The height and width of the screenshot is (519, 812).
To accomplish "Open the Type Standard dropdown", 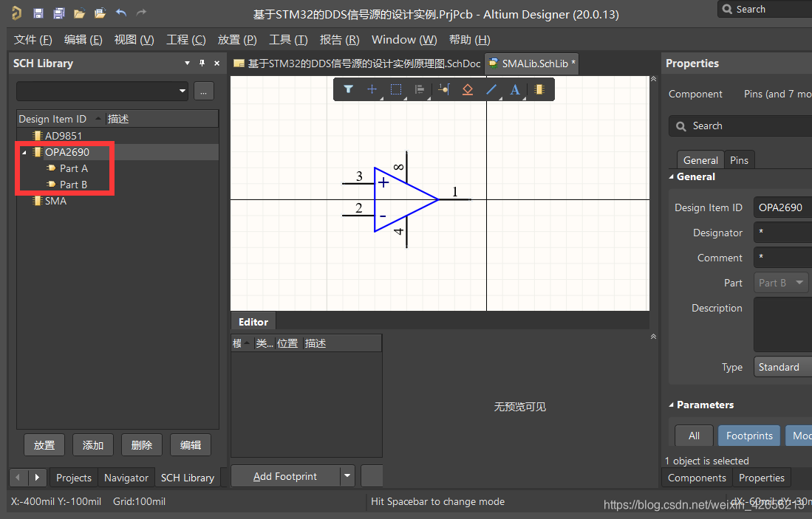I will click(782, 367).
